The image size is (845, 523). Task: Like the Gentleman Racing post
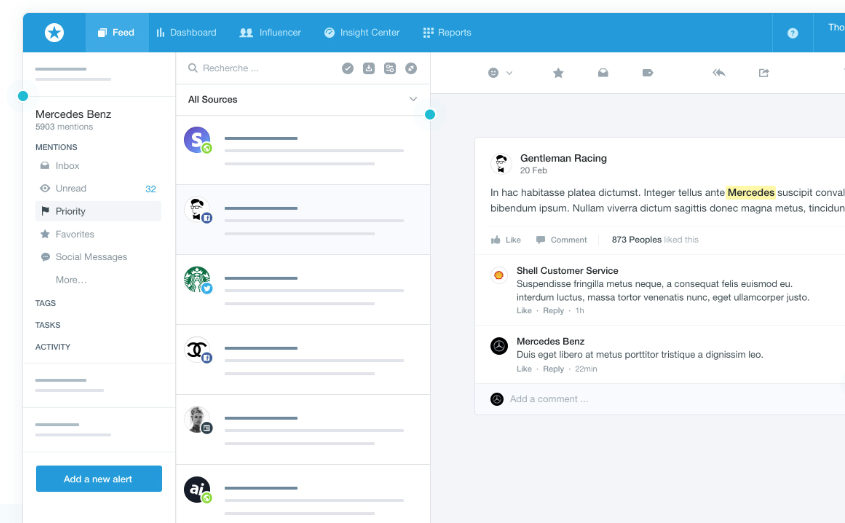pyautogui.click(x=505, y=240)
